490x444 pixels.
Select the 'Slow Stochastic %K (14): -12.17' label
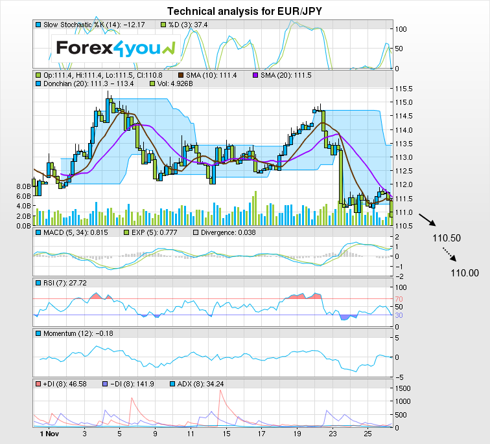coord(94,25)
